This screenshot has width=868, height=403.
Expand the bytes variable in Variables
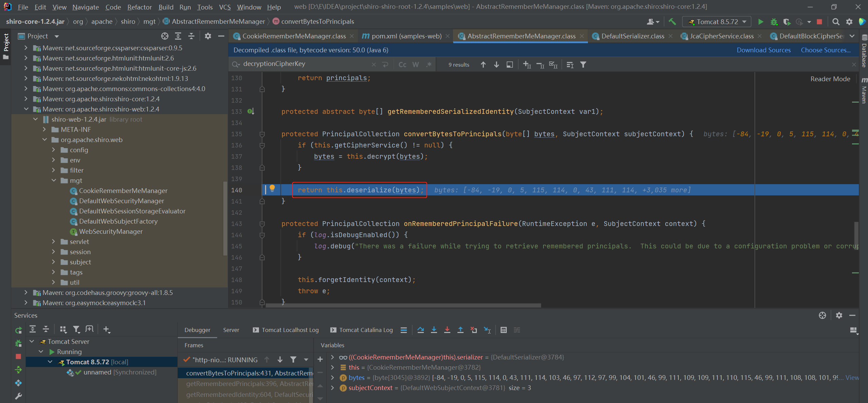pyautogui.click(x=332, y=378)
